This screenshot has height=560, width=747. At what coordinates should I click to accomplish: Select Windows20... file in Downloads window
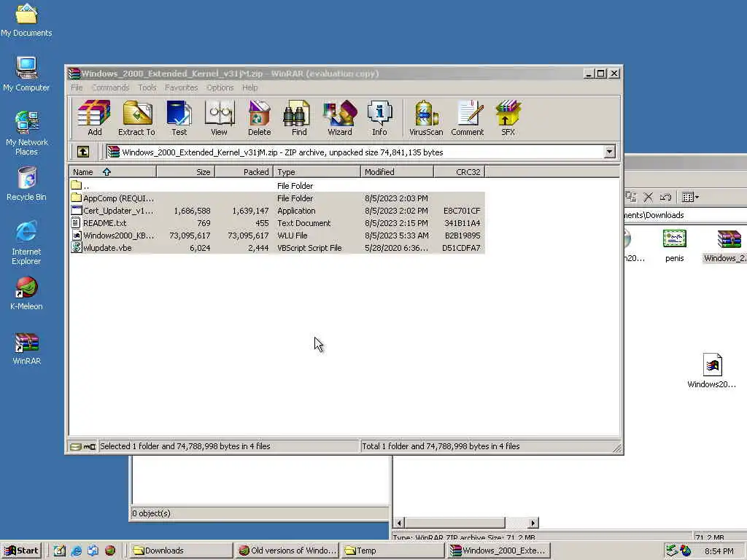click(x=712, y=371)
